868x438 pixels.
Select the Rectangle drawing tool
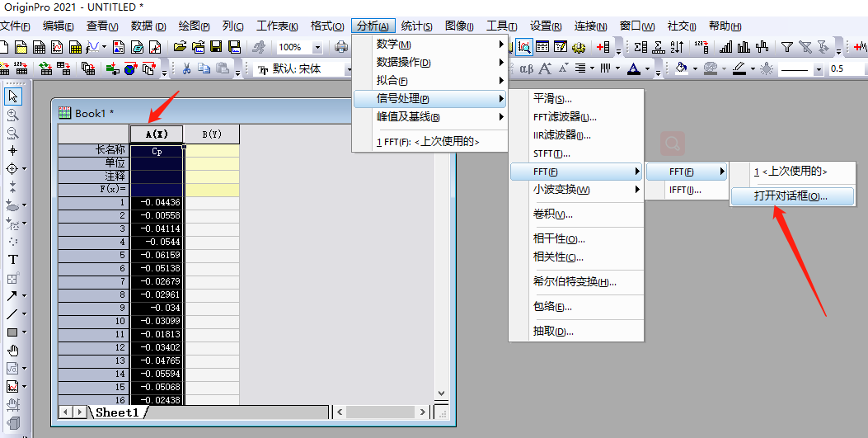(x=12, y=332)
